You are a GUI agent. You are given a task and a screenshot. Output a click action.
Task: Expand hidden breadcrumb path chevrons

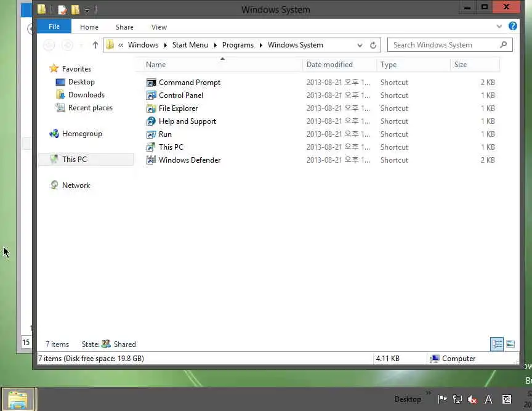point(121,45)
